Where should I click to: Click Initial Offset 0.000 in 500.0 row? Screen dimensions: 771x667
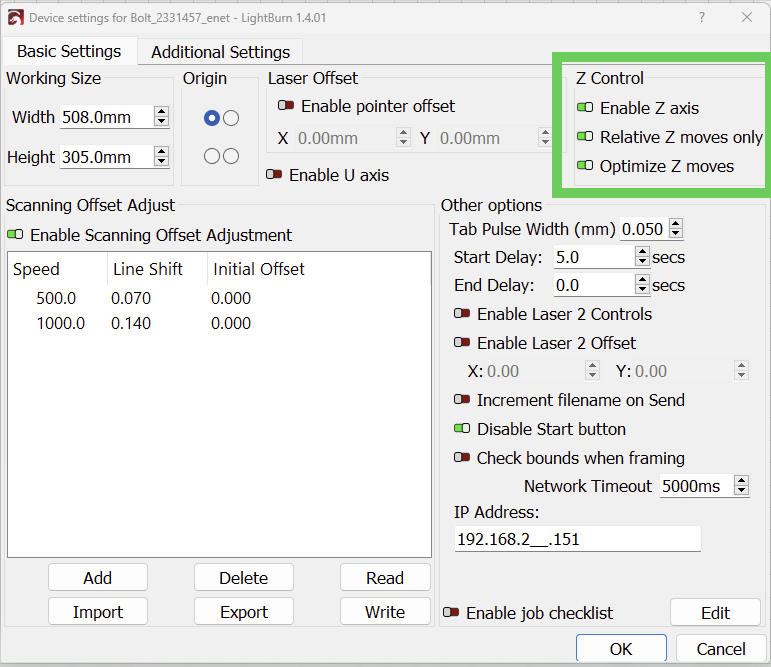pos(231,298)
